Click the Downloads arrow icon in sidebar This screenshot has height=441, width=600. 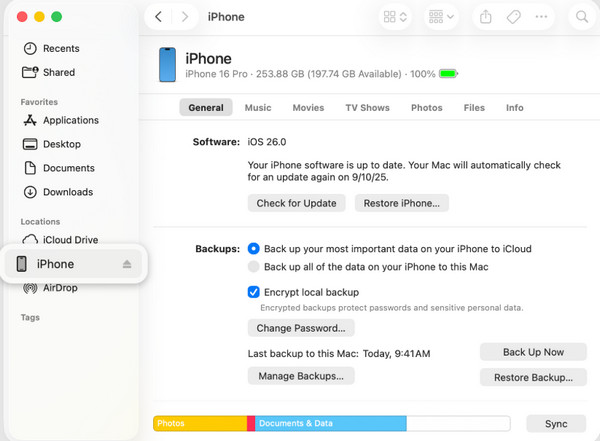(30, 192)
